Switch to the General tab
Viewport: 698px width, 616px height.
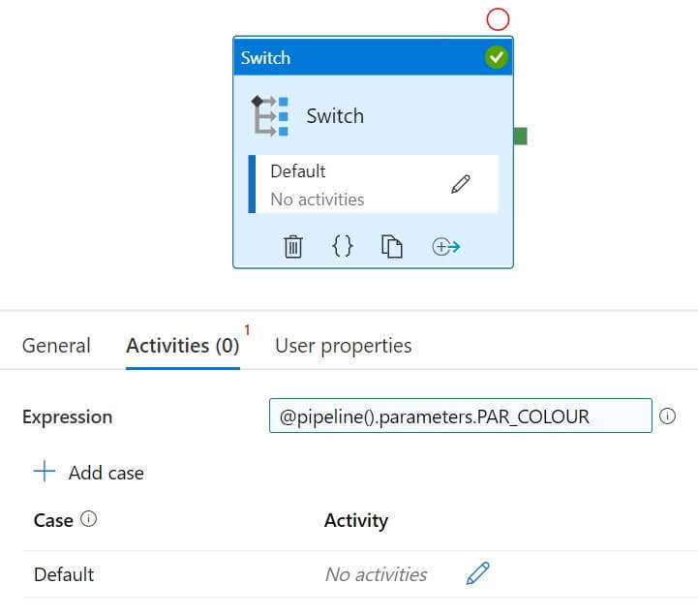pyautogui.click(x=56, y=346)
